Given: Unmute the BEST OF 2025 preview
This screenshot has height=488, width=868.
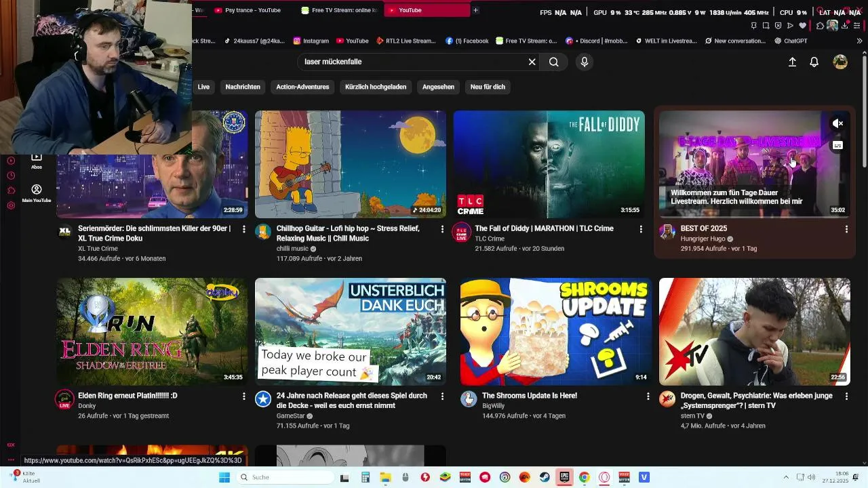Looking at the screenshot, I should (838, 123).
